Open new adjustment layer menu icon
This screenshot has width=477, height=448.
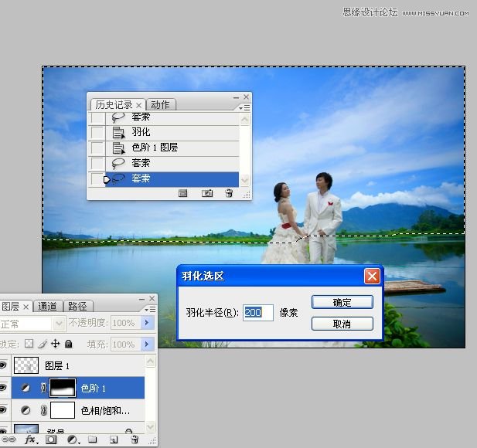pyautogui.click(x=73, y=440)
